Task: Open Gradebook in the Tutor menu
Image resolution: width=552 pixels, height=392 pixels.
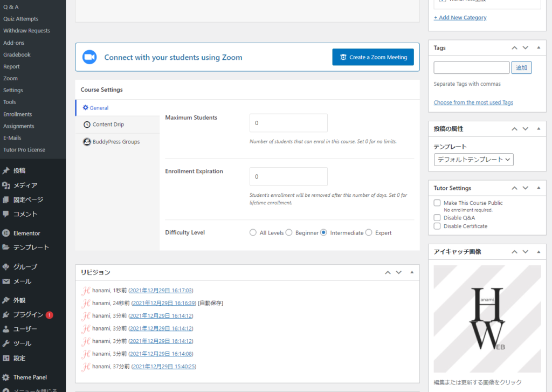Action: point(17,54)
